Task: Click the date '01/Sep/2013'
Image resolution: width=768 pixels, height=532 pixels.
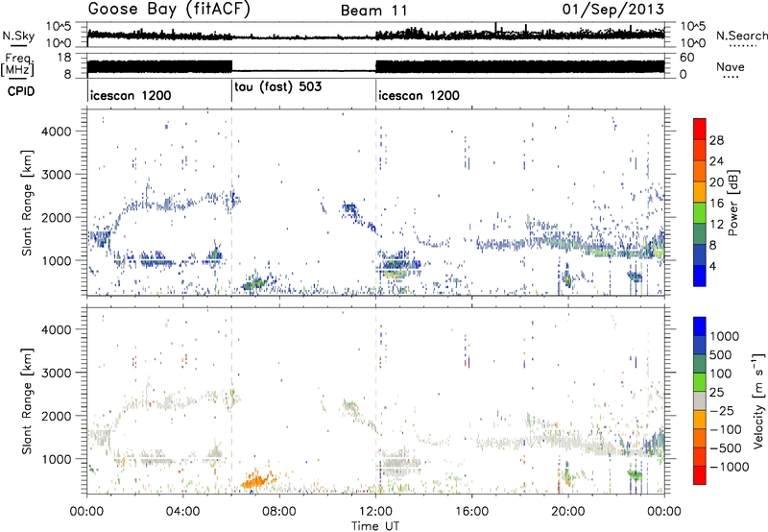Action: pos(613,10)
